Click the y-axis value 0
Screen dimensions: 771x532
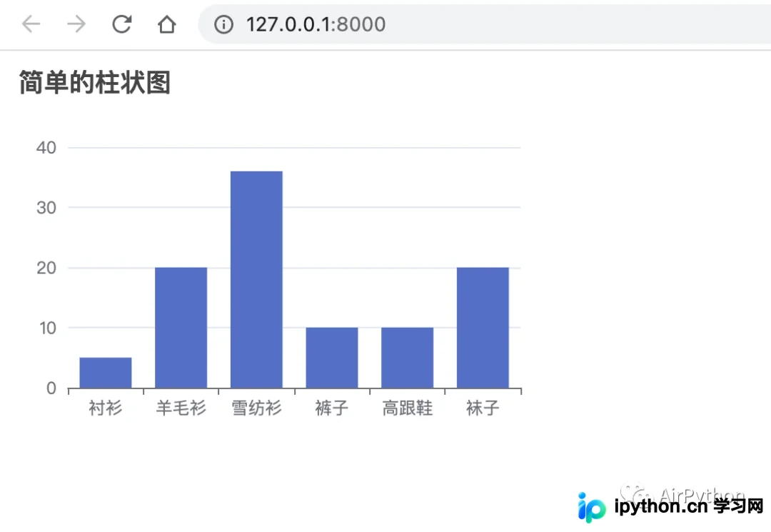pyautogui.click(x=51, y=388)
